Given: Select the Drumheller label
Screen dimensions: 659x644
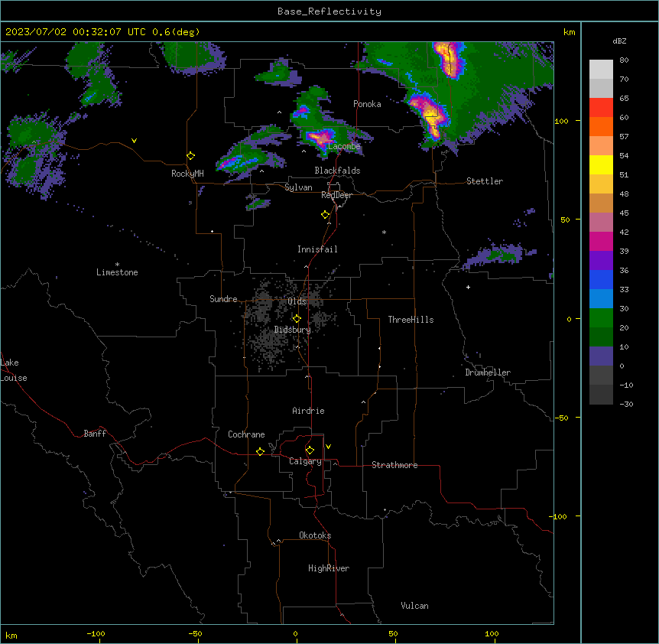Looking at the screenshot, I should [x=488, y=372].
